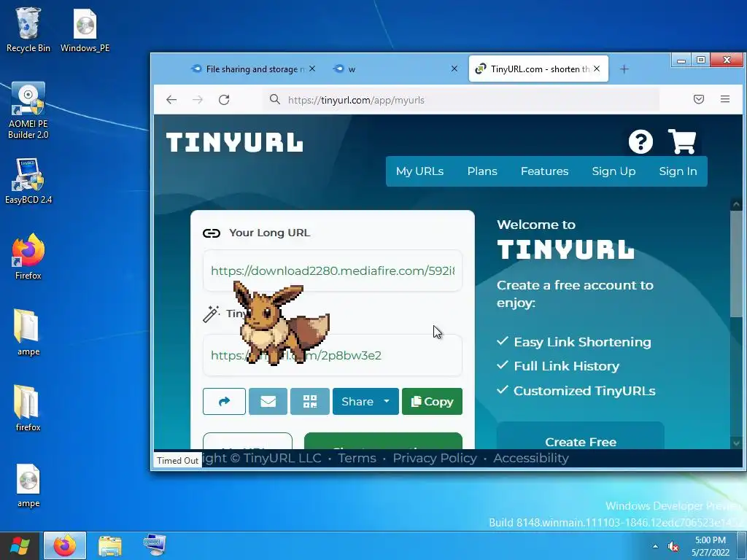Click the QR code button

[x=309, y=402]
